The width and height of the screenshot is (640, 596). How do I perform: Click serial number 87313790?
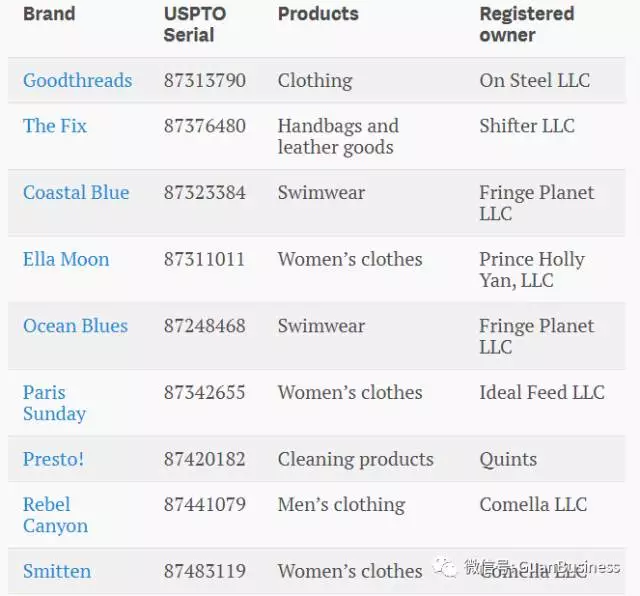pos(204,81)
